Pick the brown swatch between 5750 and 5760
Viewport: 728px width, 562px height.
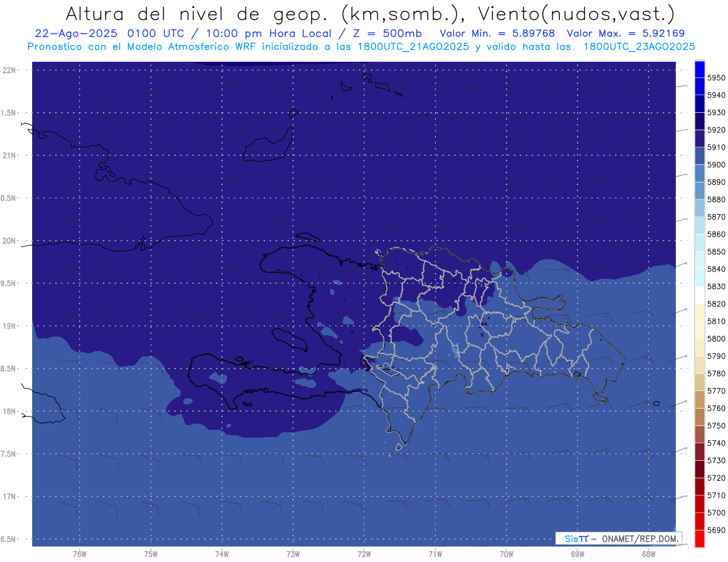699,417
